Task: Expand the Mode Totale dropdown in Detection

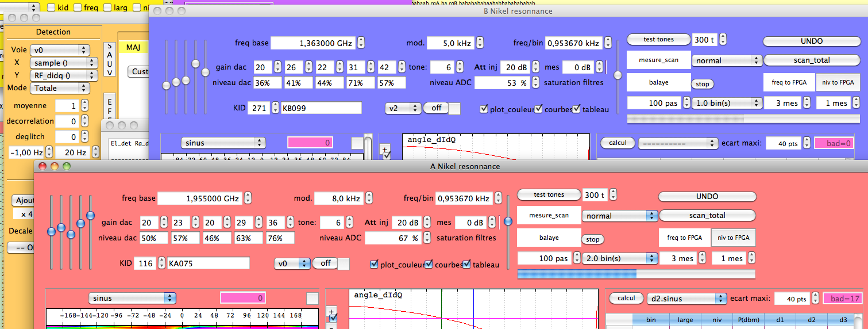Action: 60,88
